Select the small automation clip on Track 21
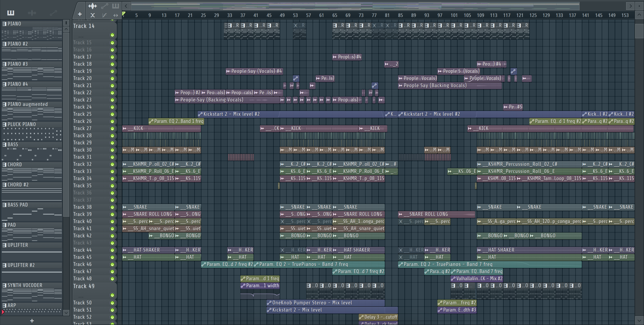Image resolution: width=644 pixels, height=325 pixels. (x=374, y=85)
